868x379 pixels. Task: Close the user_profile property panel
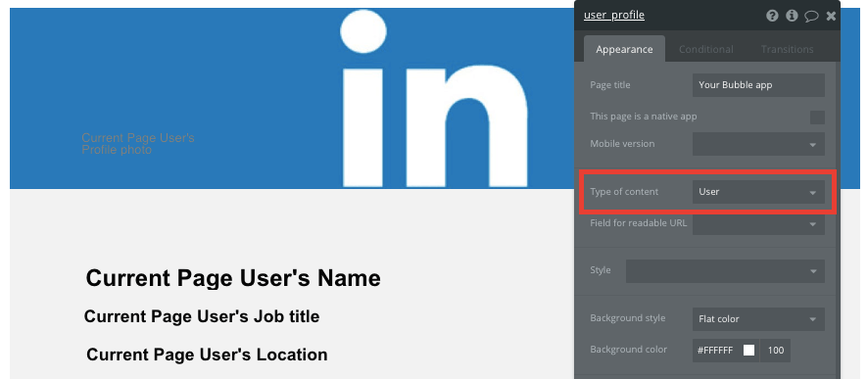coord(831,16)
